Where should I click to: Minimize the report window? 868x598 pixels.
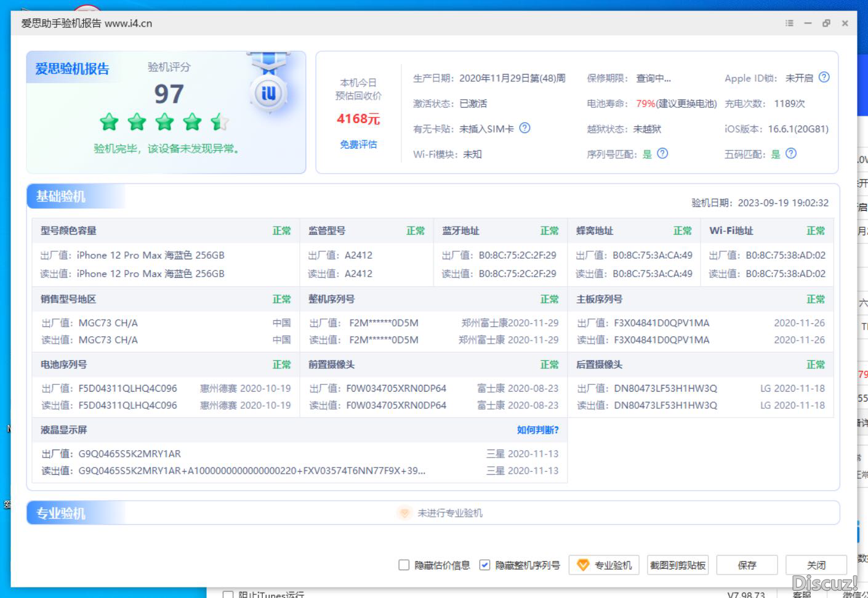pos(808,23)
